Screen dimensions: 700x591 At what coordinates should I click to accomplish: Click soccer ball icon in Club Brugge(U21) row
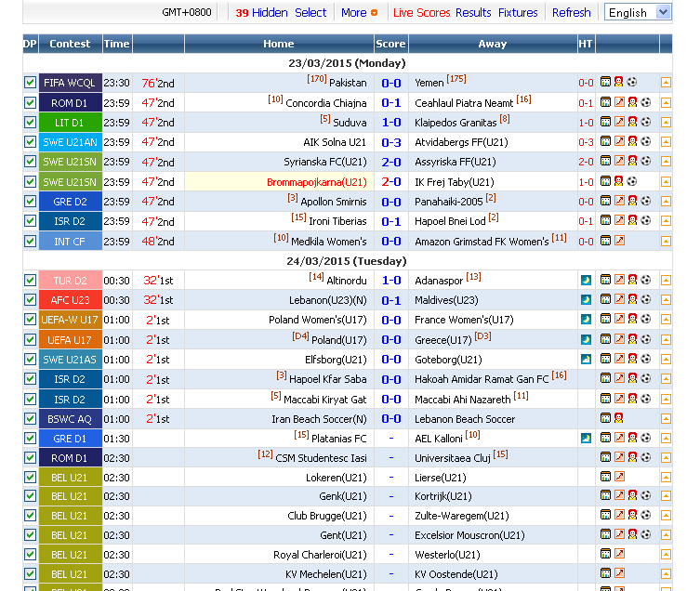click(645, 515)
